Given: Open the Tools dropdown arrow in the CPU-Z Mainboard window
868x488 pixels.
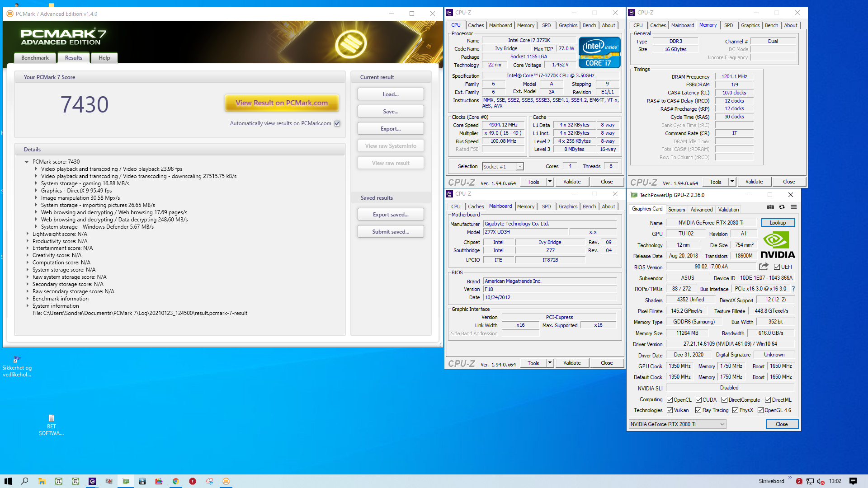Looking at the screenshot, I should tap(550, 363).
